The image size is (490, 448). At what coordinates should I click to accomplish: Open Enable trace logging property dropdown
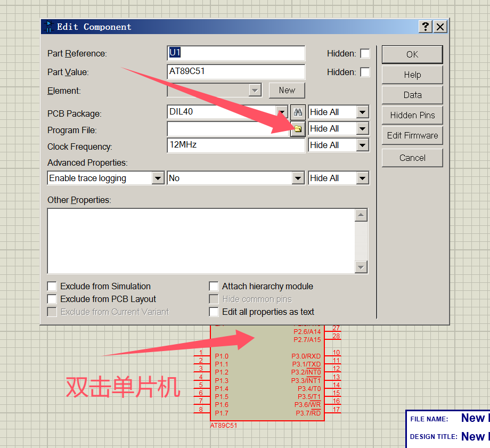158,178
